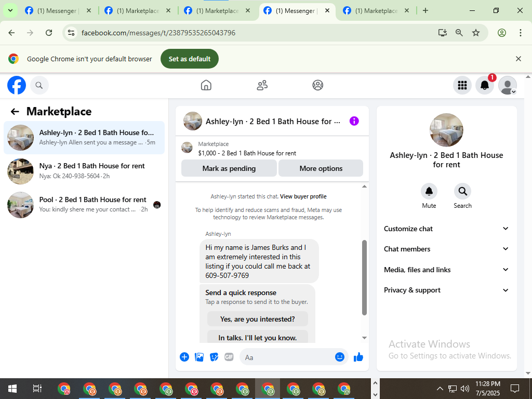Open the purple conversation information icon

354,121
